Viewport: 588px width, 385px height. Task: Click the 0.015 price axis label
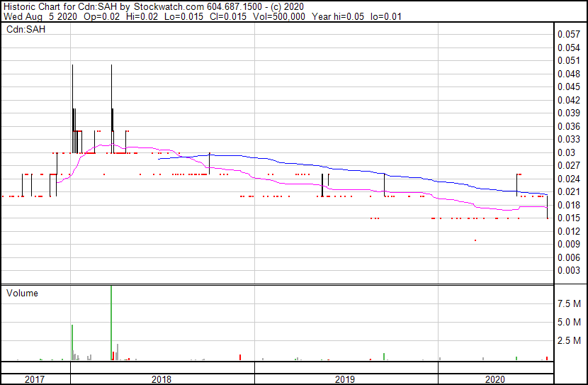567,218
